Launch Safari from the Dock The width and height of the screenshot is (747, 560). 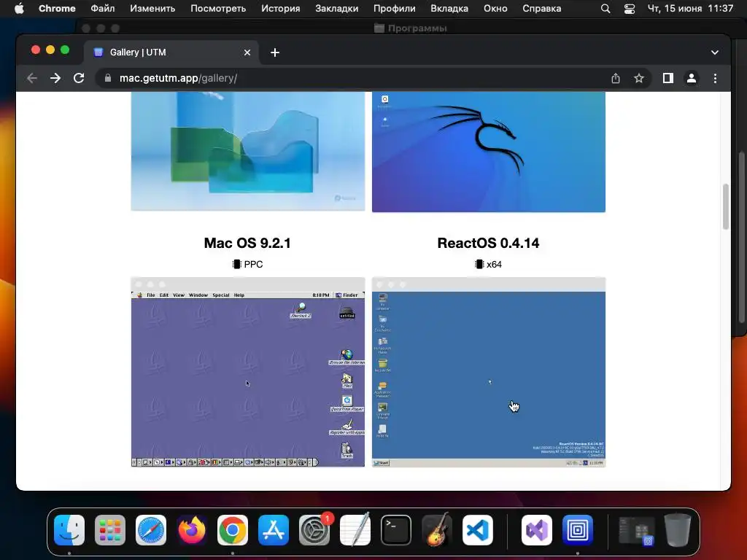pos(151,530)
